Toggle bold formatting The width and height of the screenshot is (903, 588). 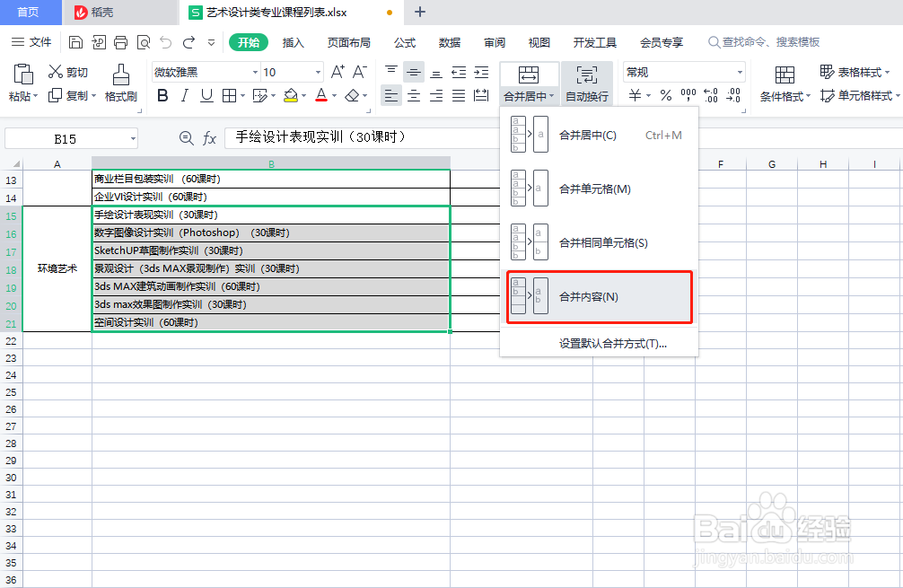(x=164, y=94)
